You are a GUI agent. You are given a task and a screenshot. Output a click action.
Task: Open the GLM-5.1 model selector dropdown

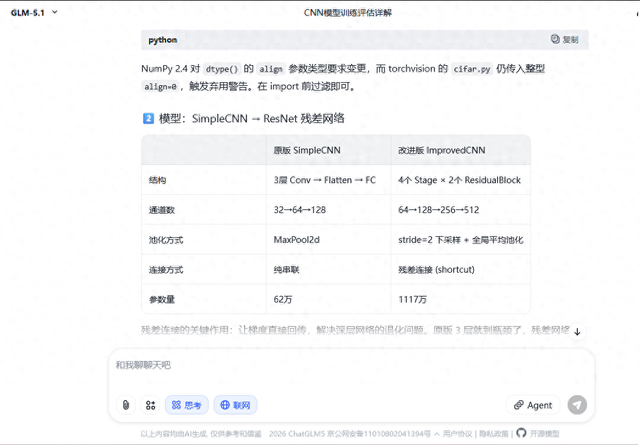pyautogui.click(x=34, y=13)
